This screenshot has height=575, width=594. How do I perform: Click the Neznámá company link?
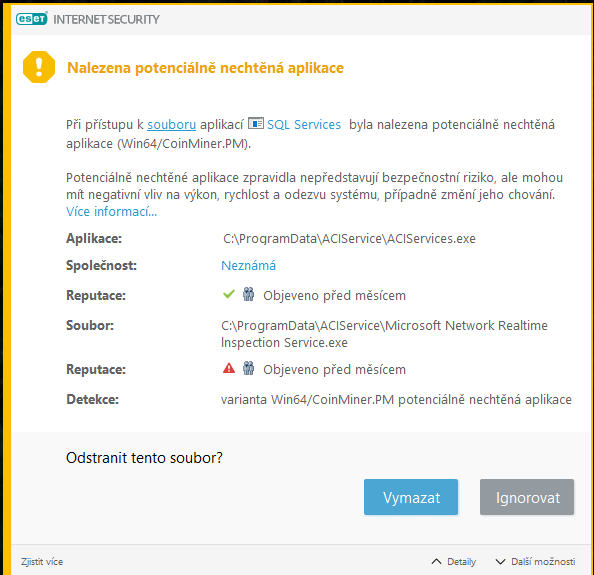pos(249,266)
